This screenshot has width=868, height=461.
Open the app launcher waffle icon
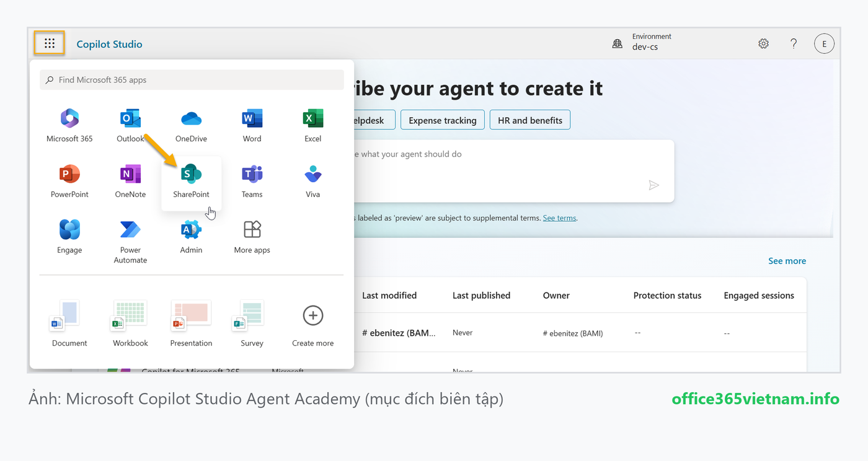tap(50, 43)
